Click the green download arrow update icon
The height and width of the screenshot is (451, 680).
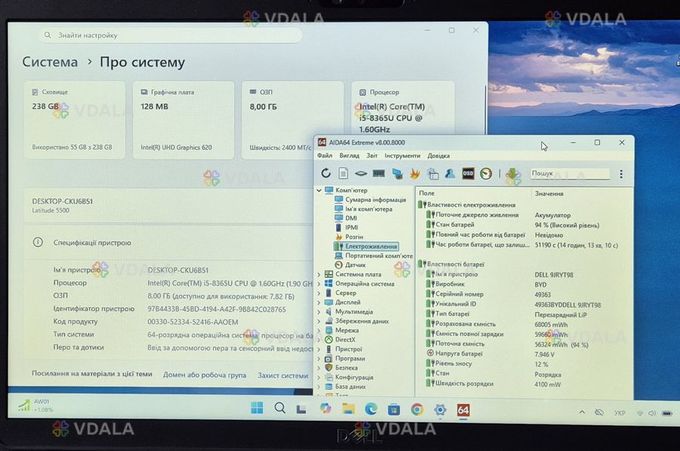[x=513, y=175]
